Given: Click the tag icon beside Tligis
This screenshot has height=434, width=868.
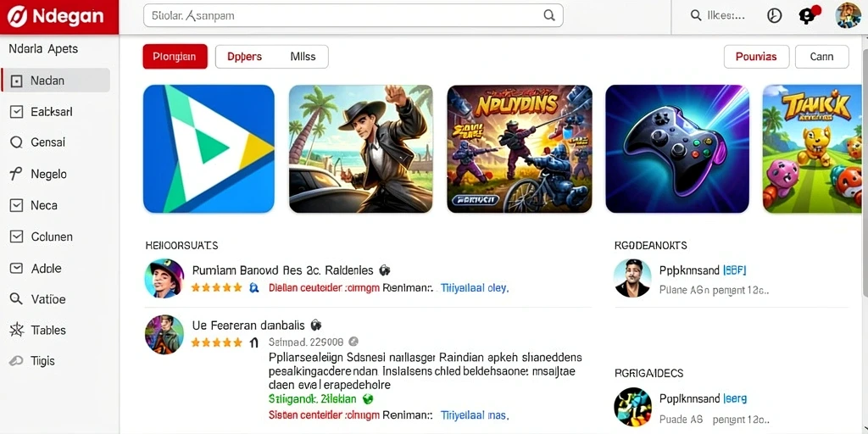Looking at the screenshot, I should (16, 361).
